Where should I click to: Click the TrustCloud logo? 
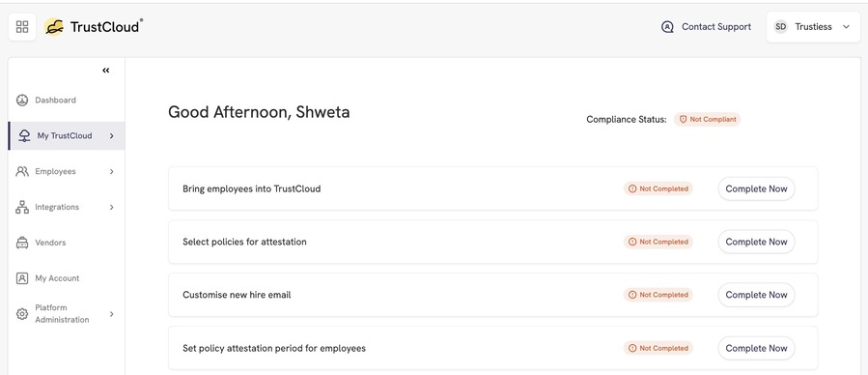(93, 27)
